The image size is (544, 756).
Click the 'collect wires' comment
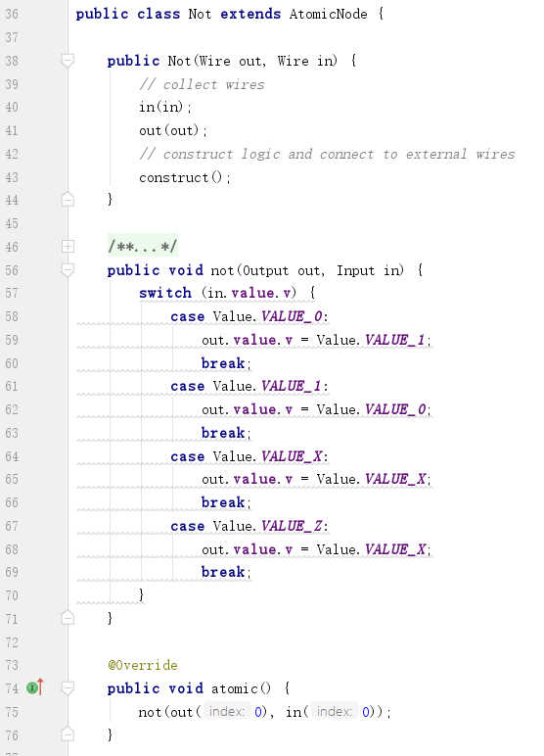[x=202, y=84]
